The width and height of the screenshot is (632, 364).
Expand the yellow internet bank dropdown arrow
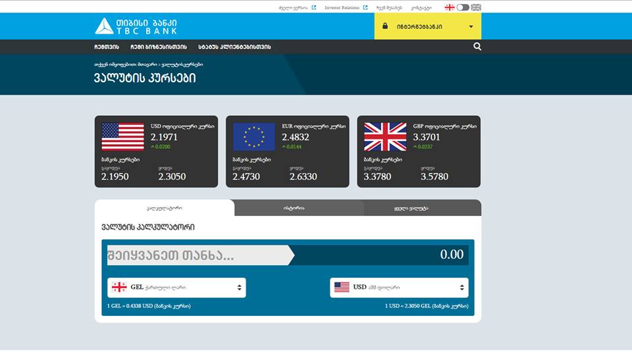click(x=471, y=26)
